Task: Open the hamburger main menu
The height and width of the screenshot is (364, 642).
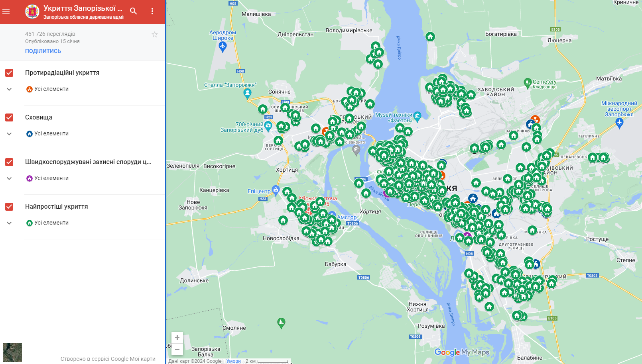Action: (6, 11)
